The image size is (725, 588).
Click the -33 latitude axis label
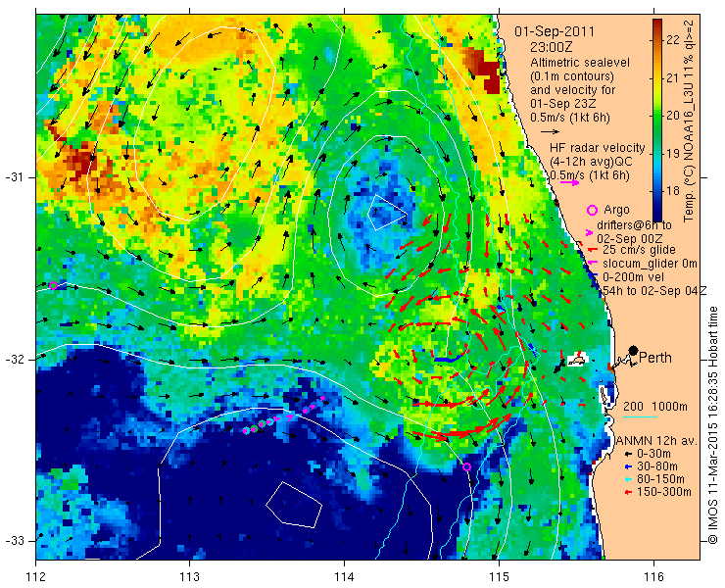pyautogui.click(x=15, y=541)
